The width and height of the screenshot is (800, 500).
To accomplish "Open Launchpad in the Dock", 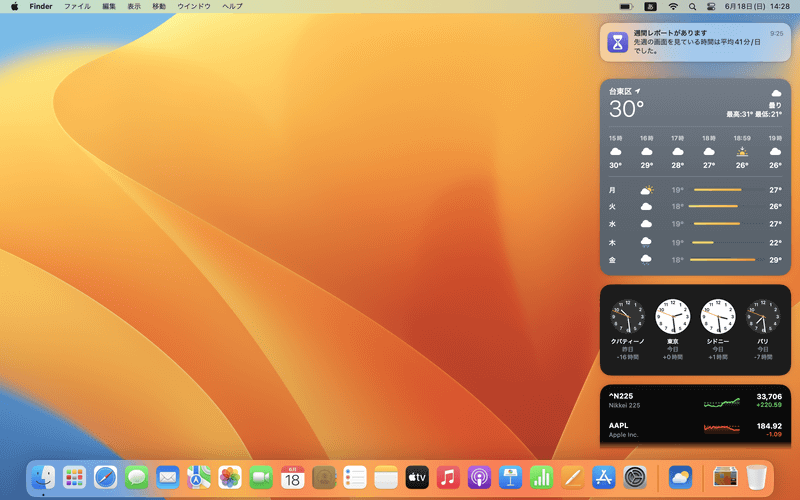I will (74, 478).
